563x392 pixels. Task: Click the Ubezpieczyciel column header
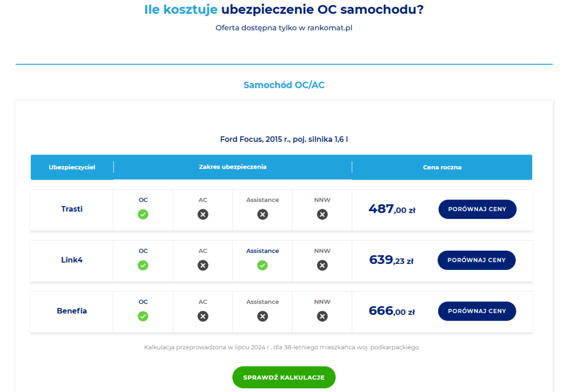(72, 167)
